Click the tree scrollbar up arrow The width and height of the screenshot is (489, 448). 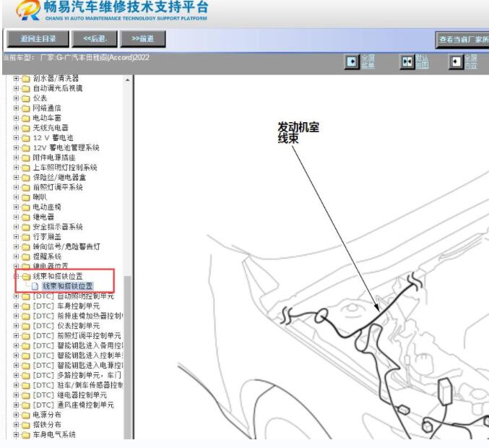coord(127,80)
